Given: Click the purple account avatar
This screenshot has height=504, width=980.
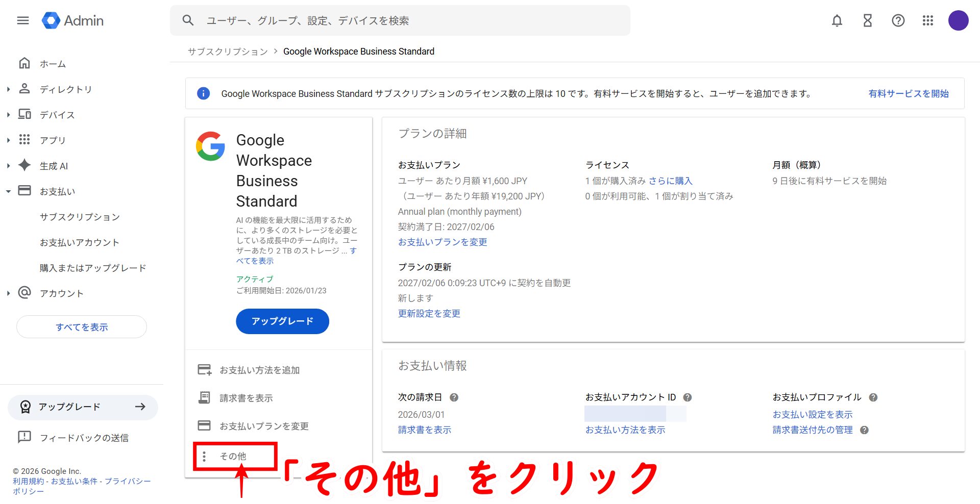Looking at the screenshot, I should (958, 20).
